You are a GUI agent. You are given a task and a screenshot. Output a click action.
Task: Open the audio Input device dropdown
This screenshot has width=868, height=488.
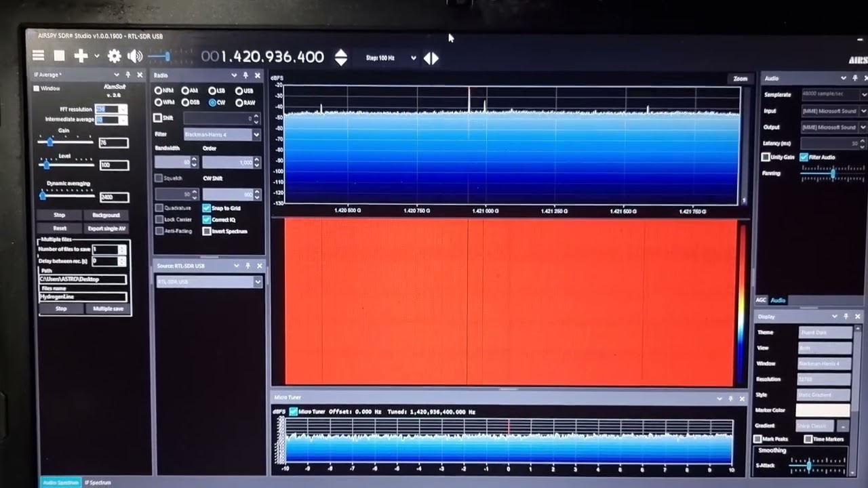click(834, 110)
